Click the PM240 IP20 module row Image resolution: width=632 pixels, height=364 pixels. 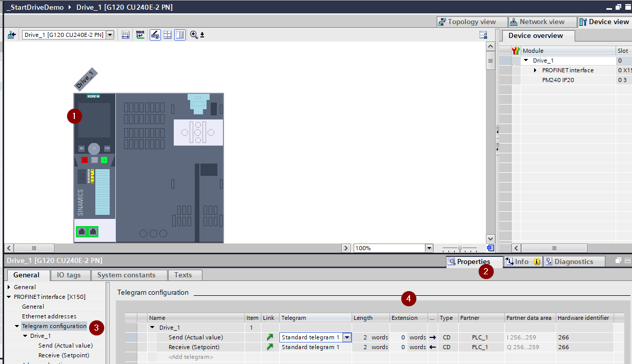(568, 80)
